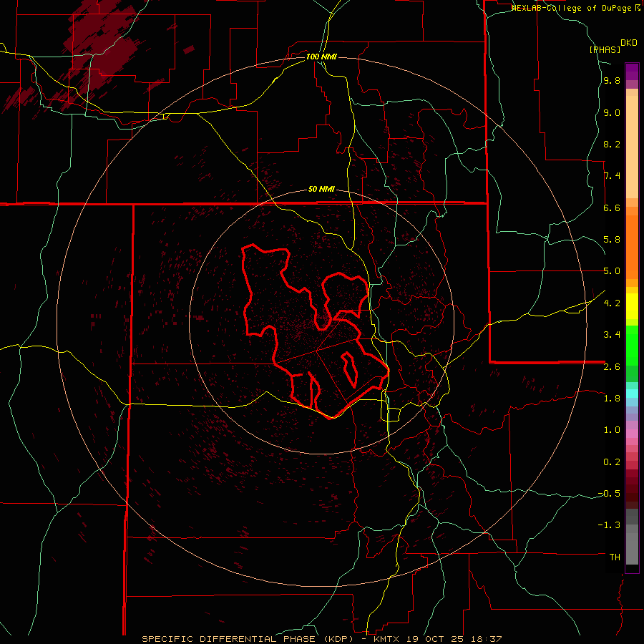Select the 1.8 scale label
The image size is (644, 644).
[x=612, y=399]
